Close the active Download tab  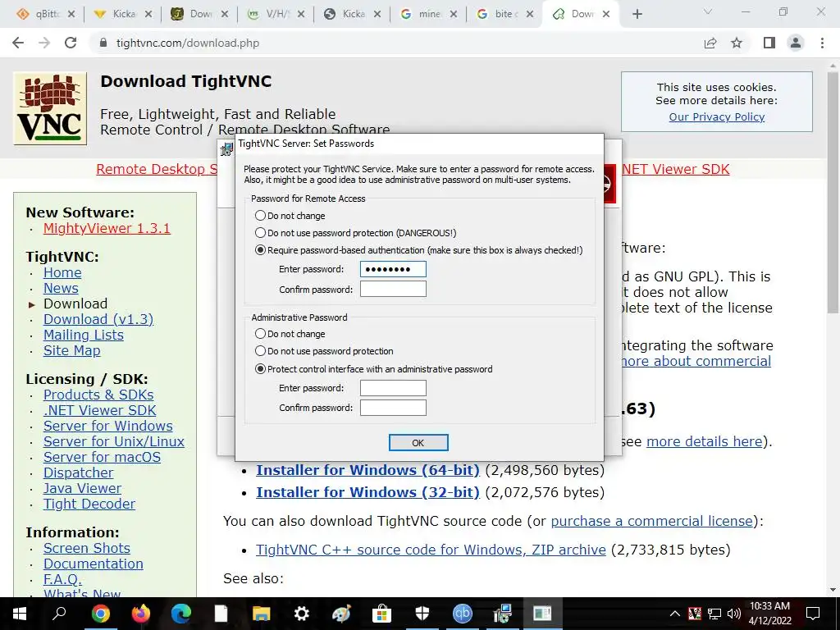(x=606, y=14)
